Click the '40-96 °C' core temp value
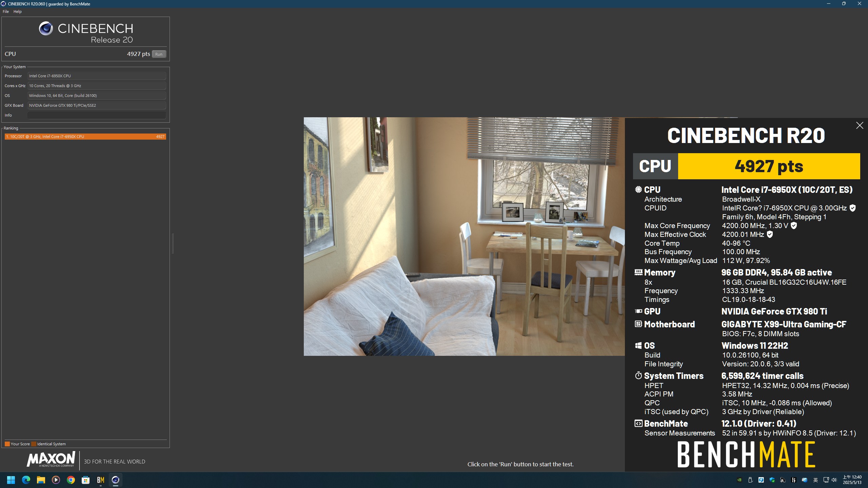868x488 pixels. pyautogui.click(x=736, y=243)
